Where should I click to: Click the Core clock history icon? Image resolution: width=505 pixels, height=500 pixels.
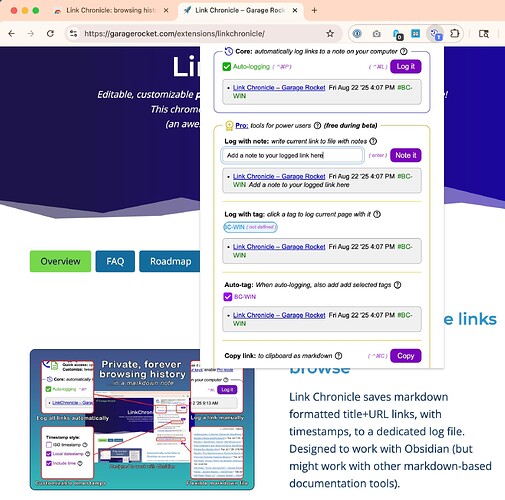(x=229, y=51)
